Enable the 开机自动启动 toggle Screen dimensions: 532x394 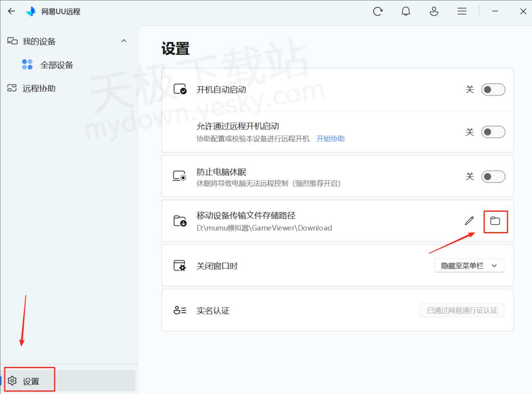pos(493,89)
